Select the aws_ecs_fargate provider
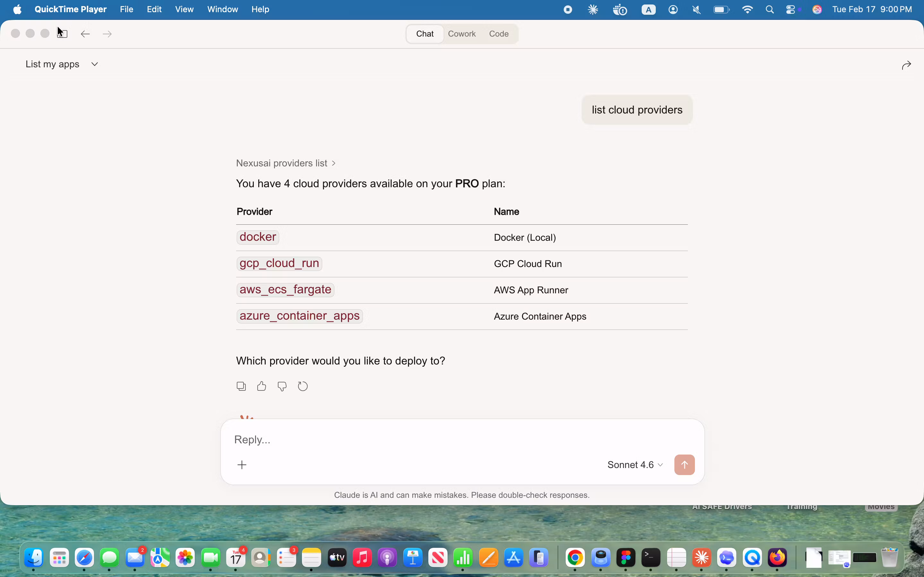The width and height of the screenshot is (924, 577). click(x=285, y=290)
